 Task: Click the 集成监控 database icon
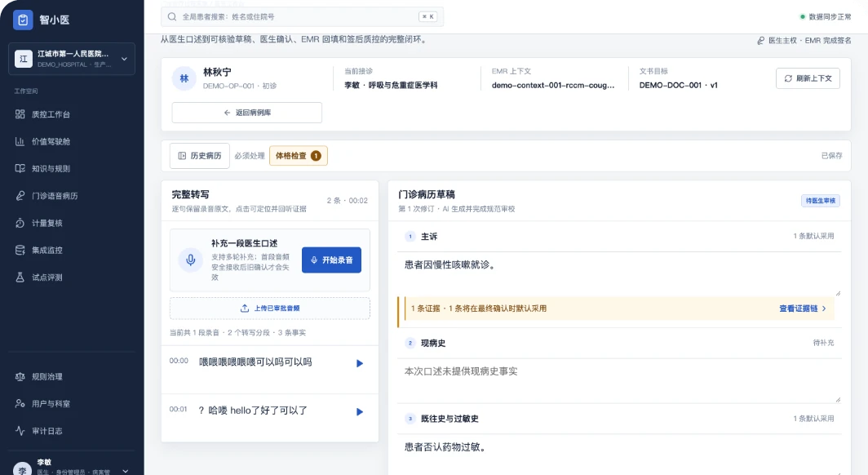[20, 250]
